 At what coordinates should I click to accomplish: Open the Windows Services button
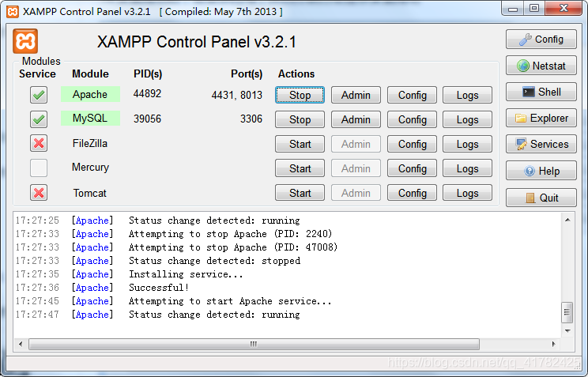[541, 144]
